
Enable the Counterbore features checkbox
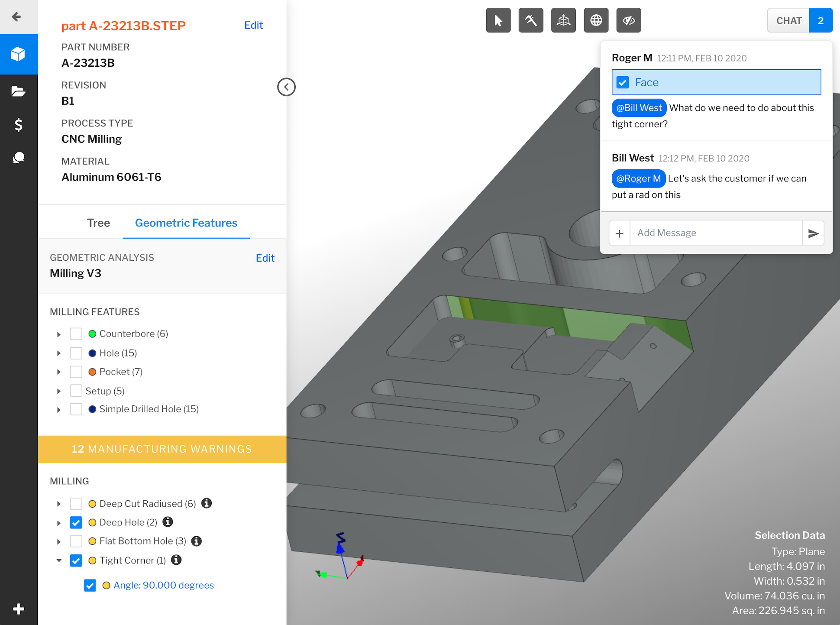tap(76, 334)
